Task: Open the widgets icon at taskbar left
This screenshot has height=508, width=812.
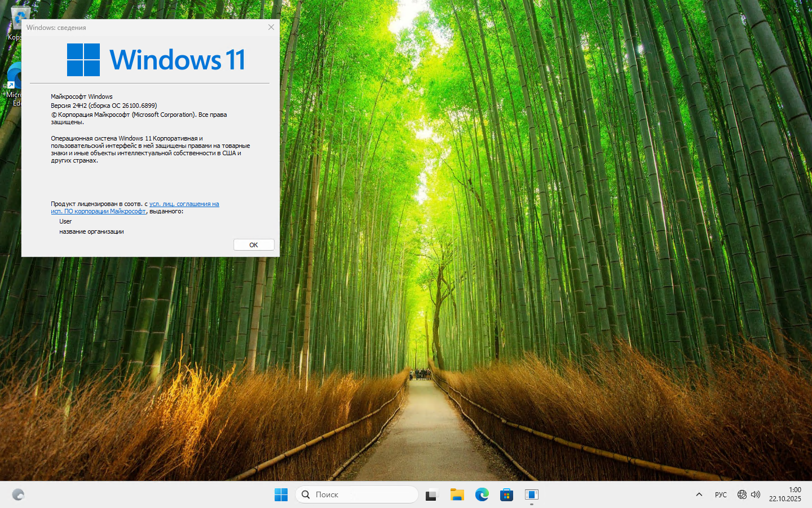Action: click(18, 495)
